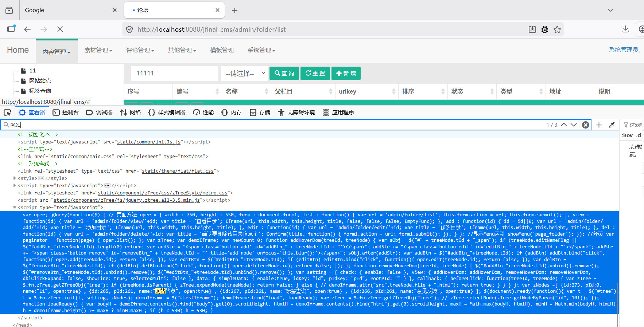
Task: Open 其他管理 dropdown menu
Action: coord(182,50)
